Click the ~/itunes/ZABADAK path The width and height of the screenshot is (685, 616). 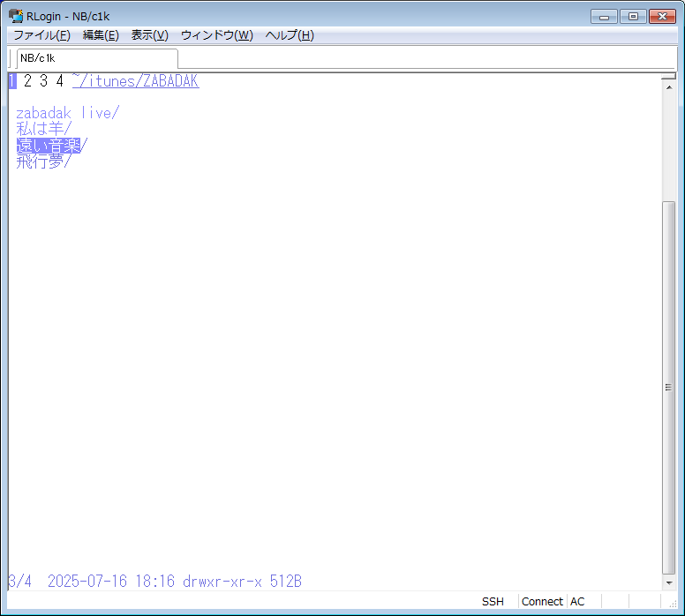point(135,81)
